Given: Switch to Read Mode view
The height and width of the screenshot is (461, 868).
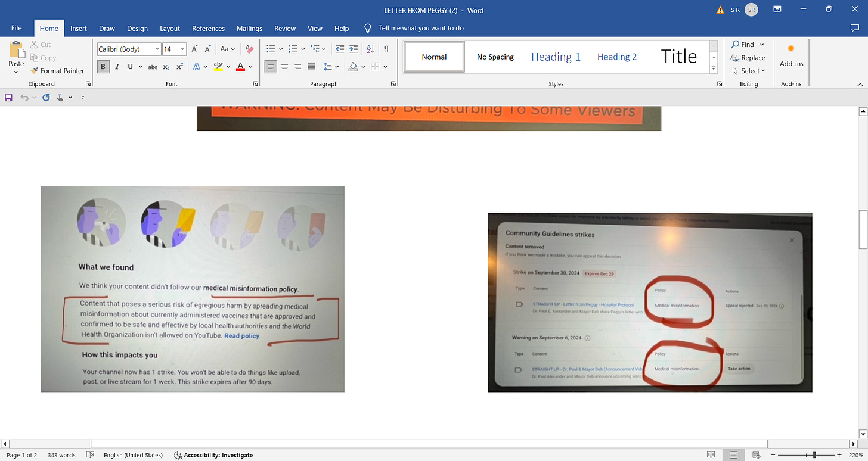Looking at the screenshot, I should 711,455.
